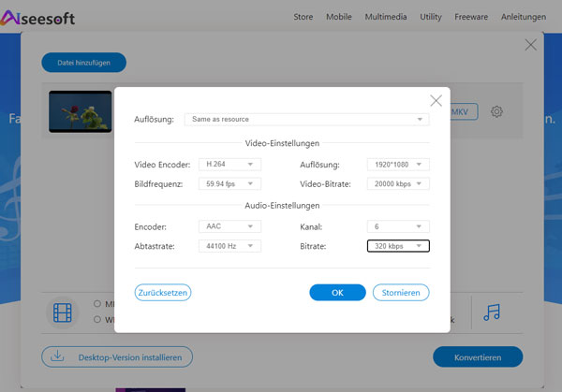Viewport: 562px width, 392px height.
Task: Close the settings dialog with the X icon
Action: pyautogui.click(x=436, y=100)
